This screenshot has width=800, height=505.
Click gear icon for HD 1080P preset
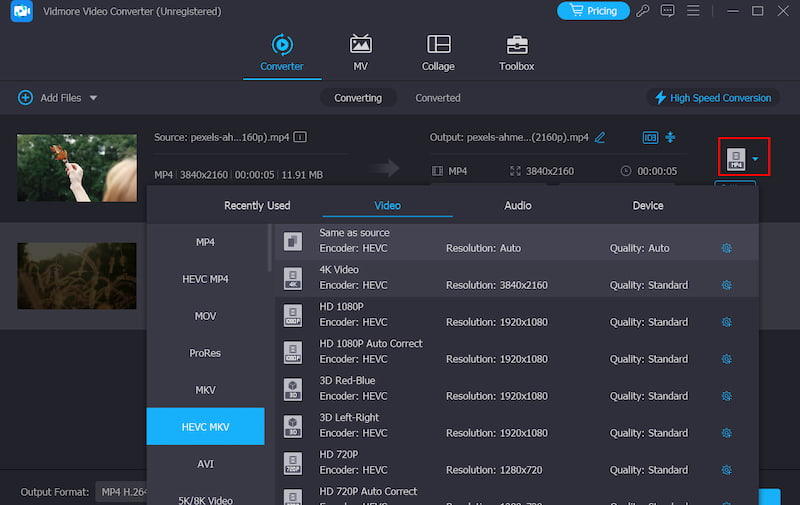click(x=726, y=322)
